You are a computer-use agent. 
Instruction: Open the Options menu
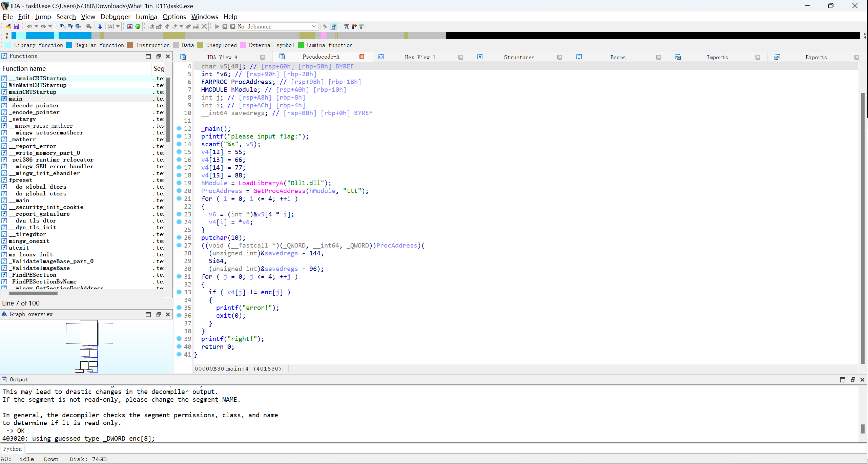click(x=174, y=17)
